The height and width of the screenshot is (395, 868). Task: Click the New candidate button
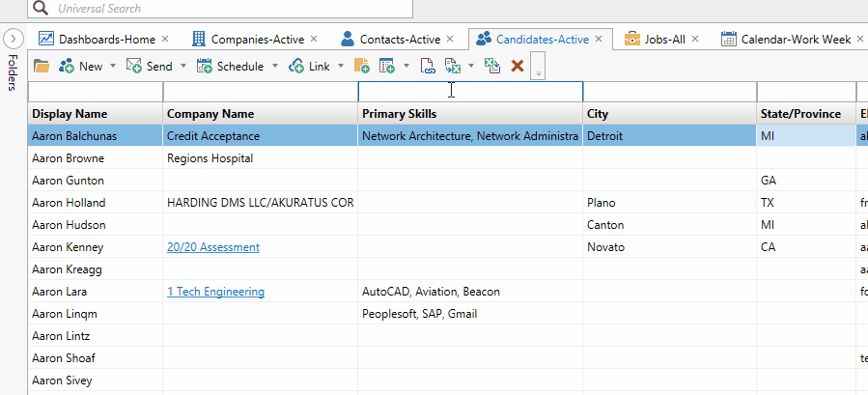click(x=81, y=67)
